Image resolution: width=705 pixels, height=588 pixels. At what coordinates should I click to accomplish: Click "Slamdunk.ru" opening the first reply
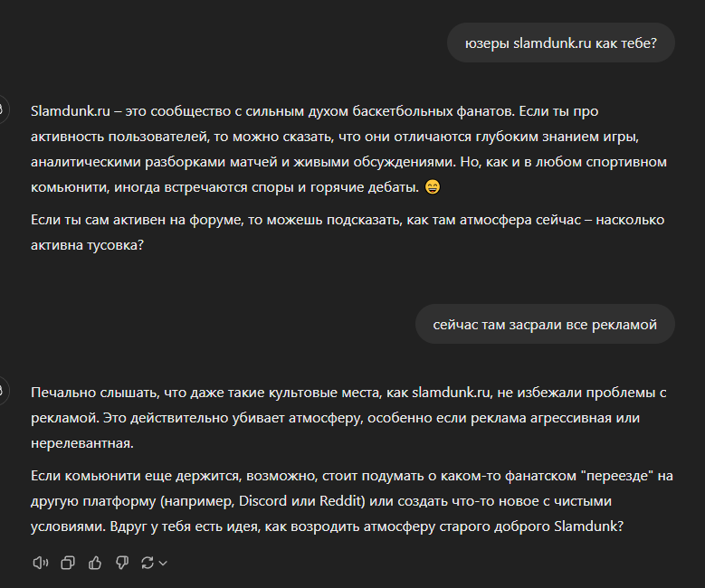tap(71, 111)
